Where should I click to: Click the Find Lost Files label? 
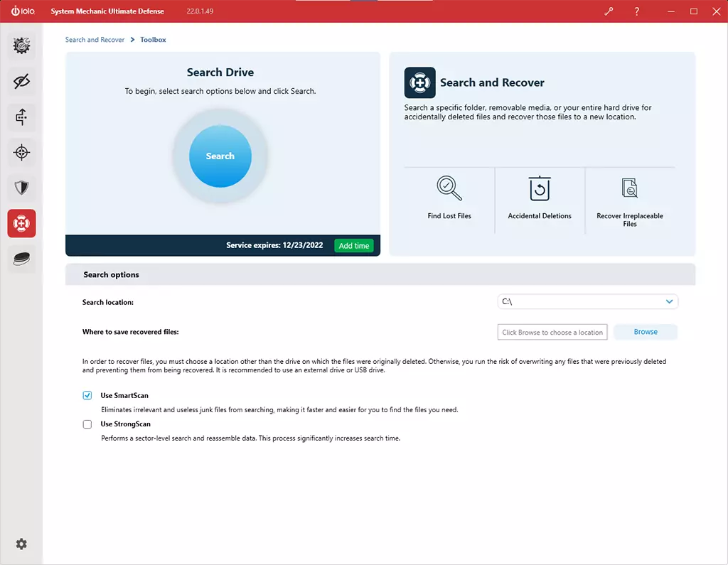click(x=449, y=216)
